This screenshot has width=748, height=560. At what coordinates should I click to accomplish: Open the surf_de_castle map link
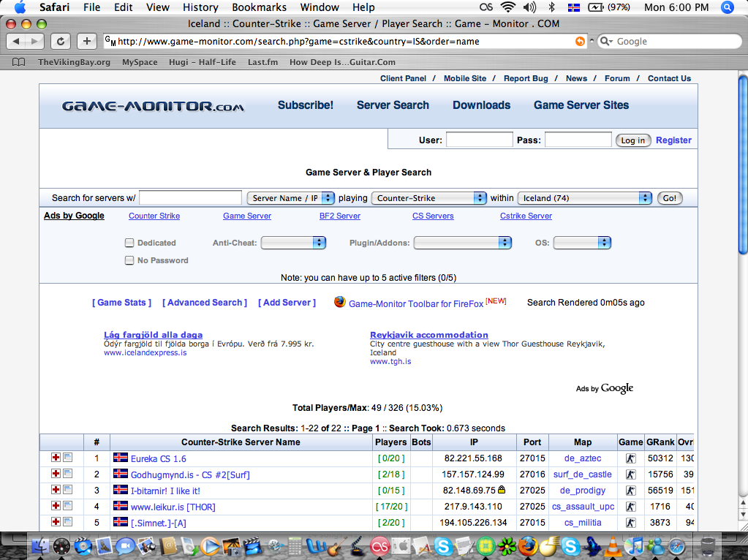pos(582,474)
